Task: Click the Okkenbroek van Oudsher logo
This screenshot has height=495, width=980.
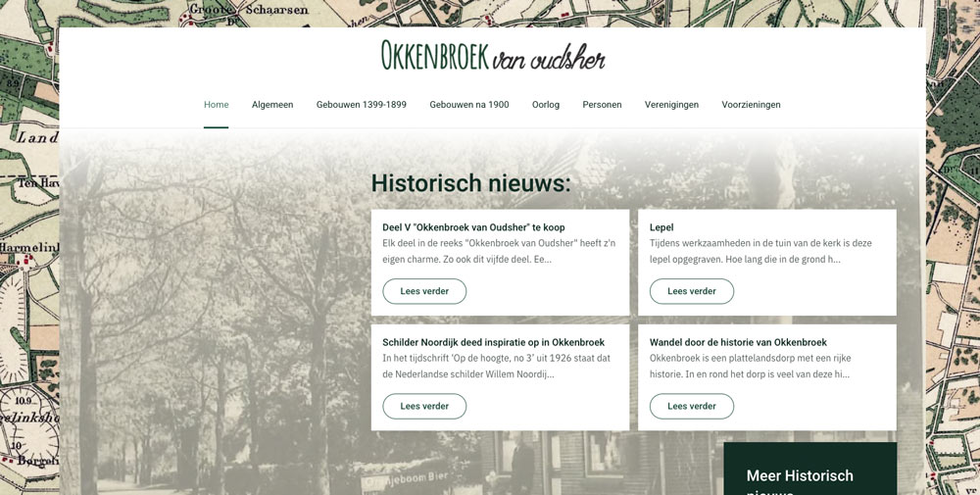Action: tap(492, 57)
